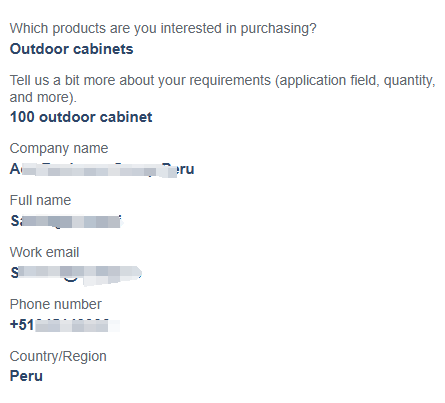The width and height of the screenshot is (445, 403).
Task: Click the blurred phone number digits
Action: (77, 325)
